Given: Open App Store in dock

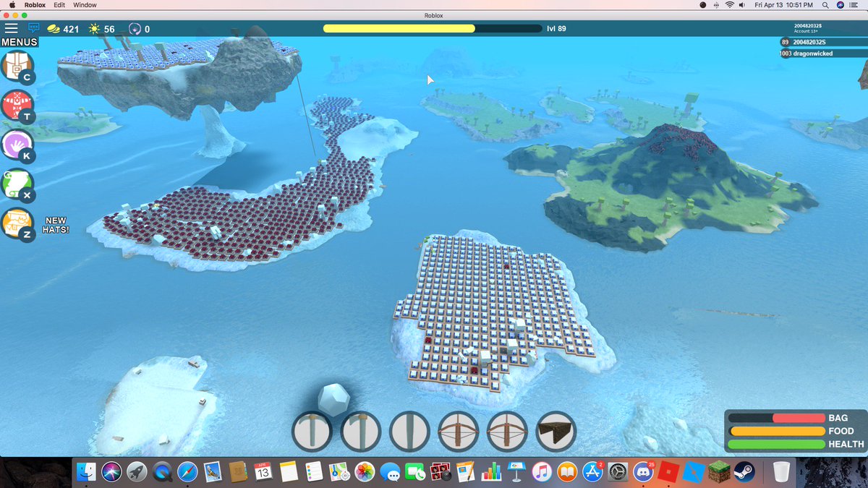Looking at the screenshot, I should [x=592, y=472].
